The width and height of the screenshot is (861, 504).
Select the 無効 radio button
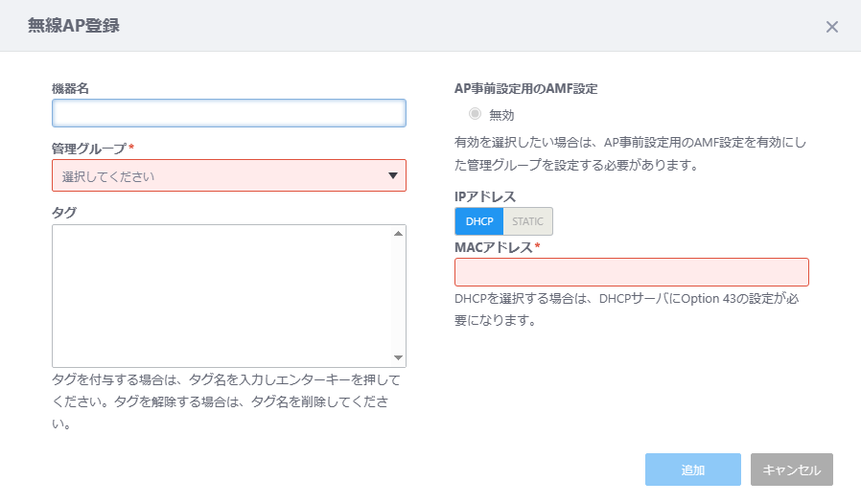click(x=475, y=114)
